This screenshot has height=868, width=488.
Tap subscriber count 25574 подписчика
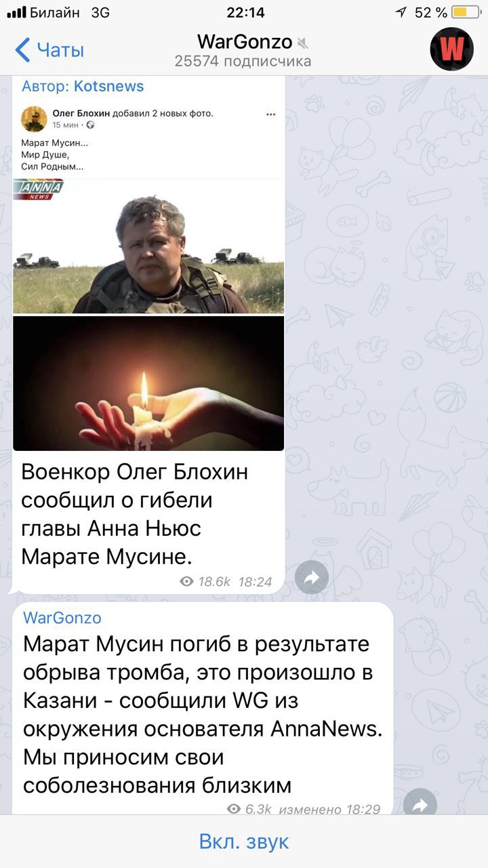click(243, 62)
